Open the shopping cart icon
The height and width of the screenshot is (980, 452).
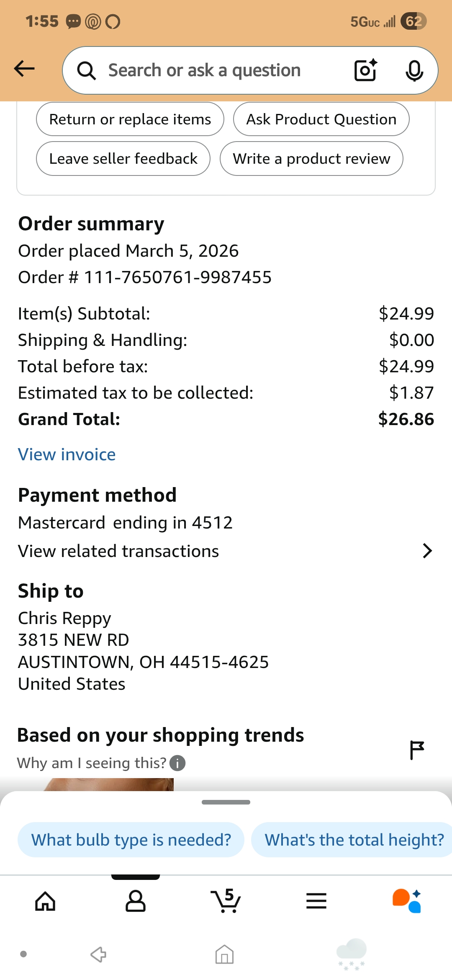[x=226, y=901]
